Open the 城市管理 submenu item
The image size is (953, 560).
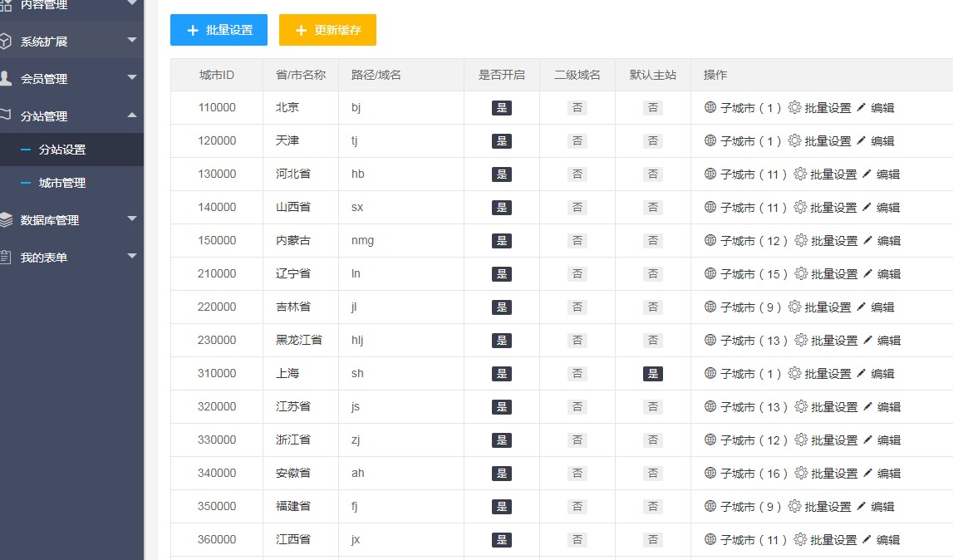click(x=62, y=183)
